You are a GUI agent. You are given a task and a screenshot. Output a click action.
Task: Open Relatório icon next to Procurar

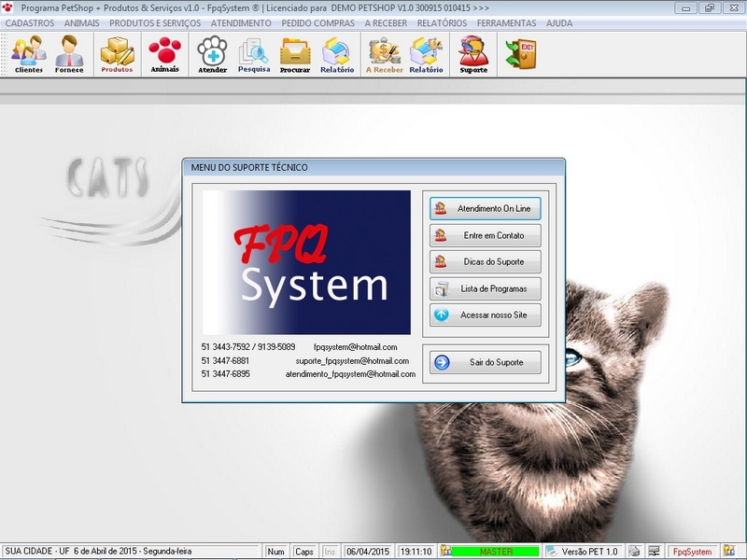point(337,54)
